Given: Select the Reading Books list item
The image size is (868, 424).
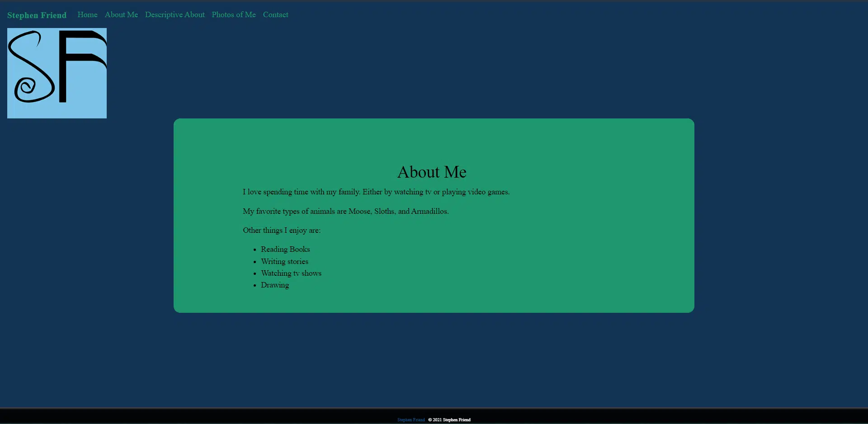Looking at the screenshot, I should click(x=285, y=249).
